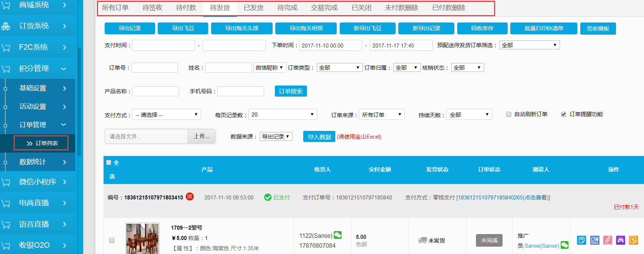Switch to 交易完成 tab
This screenshot has width=644, height=254.
tap(324, 8)
